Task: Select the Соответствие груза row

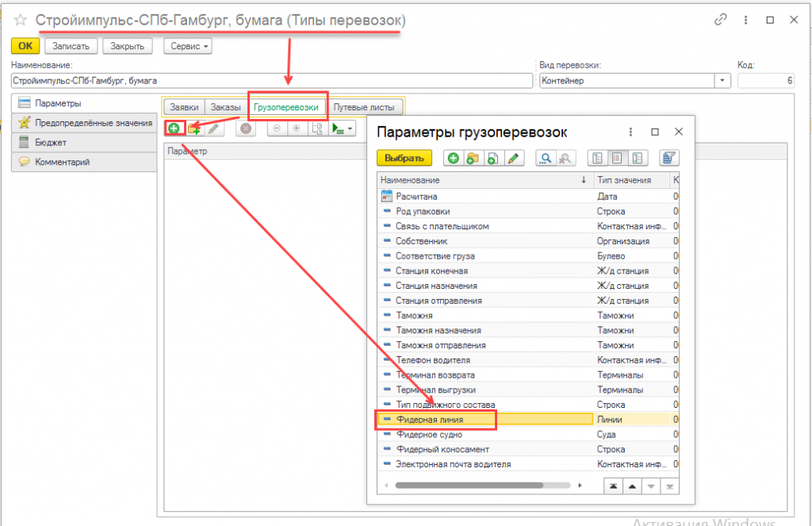Action: point(527,256)
